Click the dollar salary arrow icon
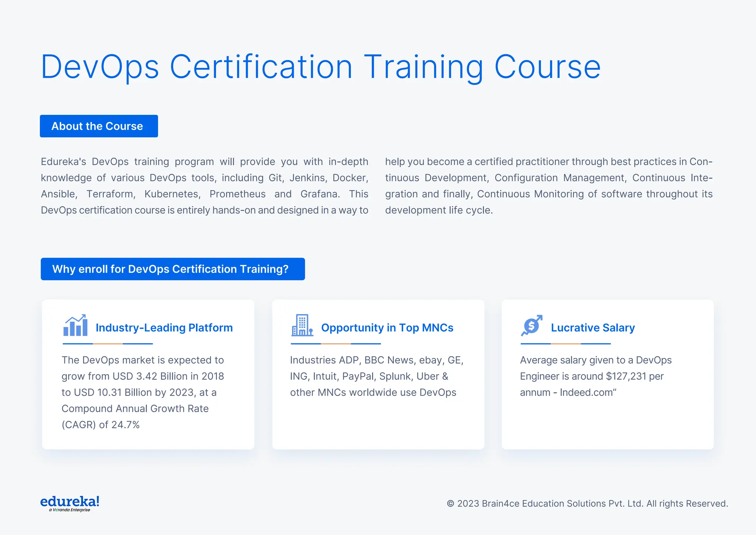Screen dimensions: 756x535 click(x=532, y=326)
